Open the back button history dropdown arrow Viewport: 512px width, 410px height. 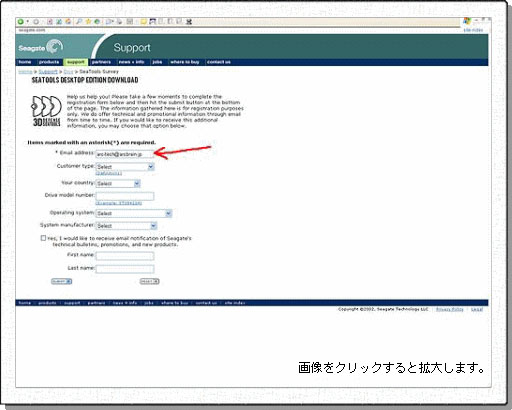point(27,22)
